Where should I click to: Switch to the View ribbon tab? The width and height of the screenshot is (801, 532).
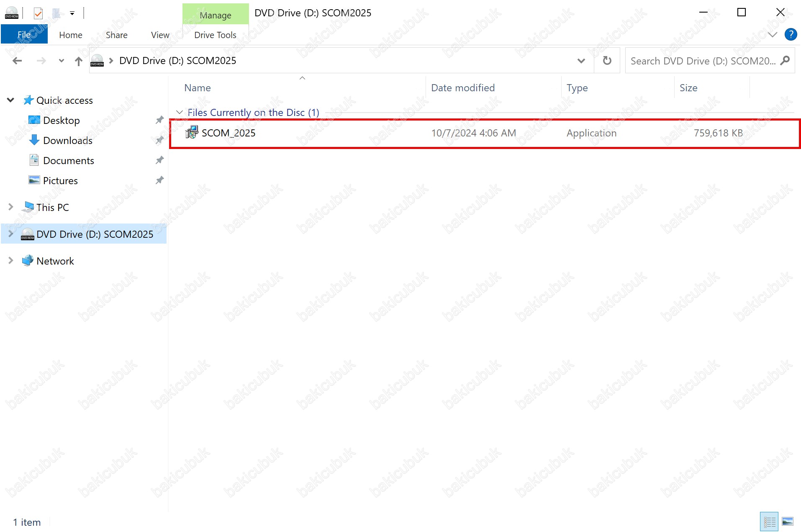160,35
